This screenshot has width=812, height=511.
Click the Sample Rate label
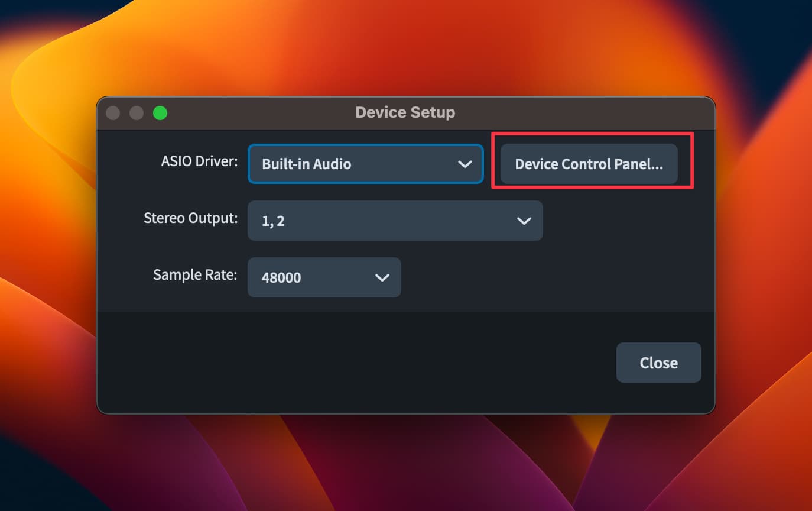coord(196,275)
